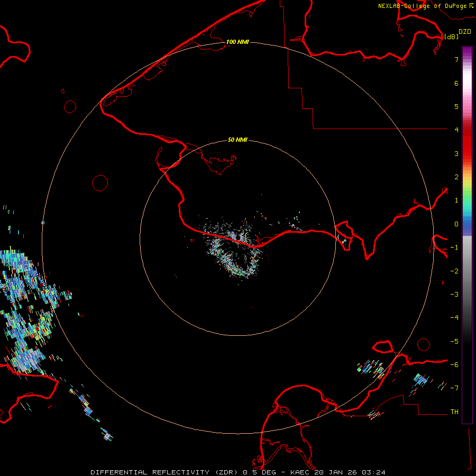
Task: Click the DZD label above the color scale
Action: tap(465, 32)
